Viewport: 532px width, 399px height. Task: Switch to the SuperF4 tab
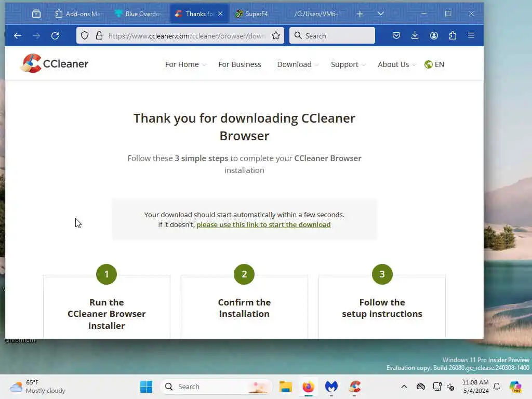tap(257, 14)
